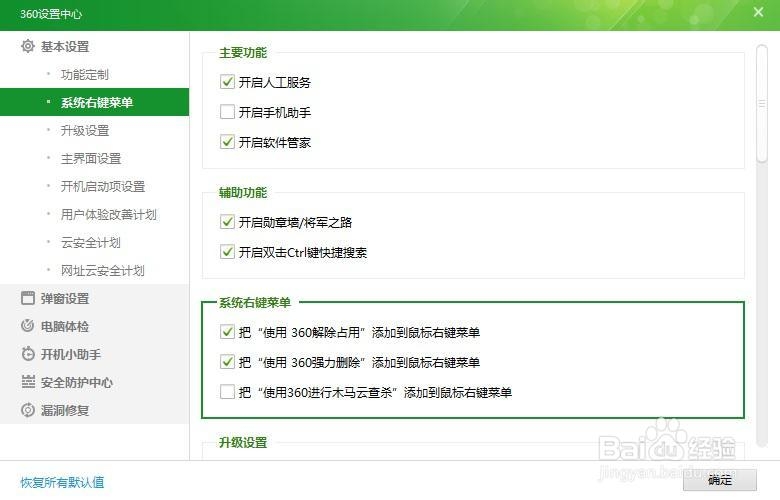Click 升级设置 section heading in content
This screenshot has width=780, height=500.
click(243, 442)
